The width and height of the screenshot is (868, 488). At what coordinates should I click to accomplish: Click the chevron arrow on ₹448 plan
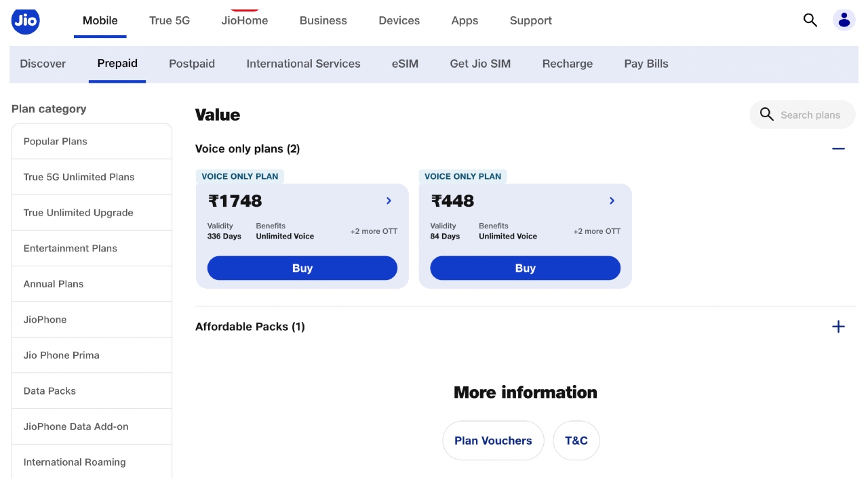612,201
